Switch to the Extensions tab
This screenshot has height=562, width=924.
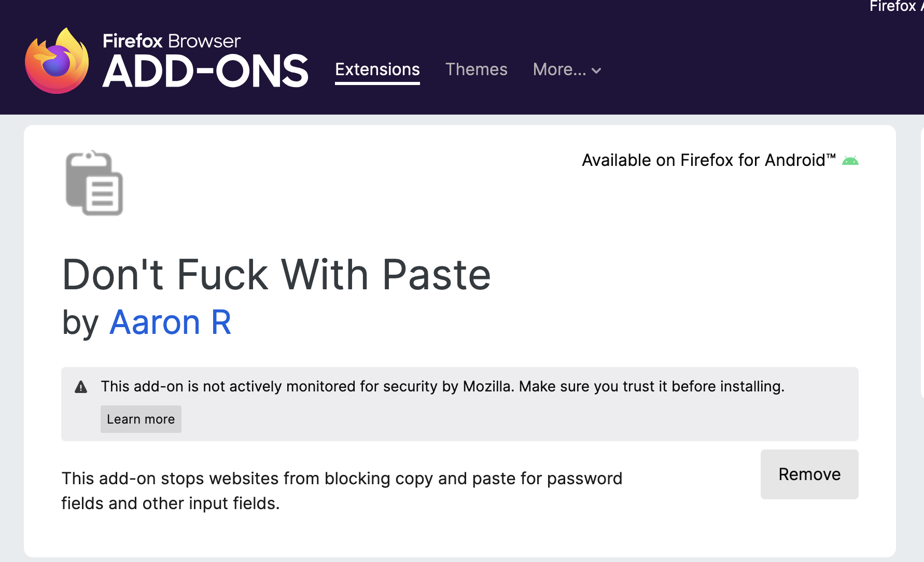tap(377, 69)
